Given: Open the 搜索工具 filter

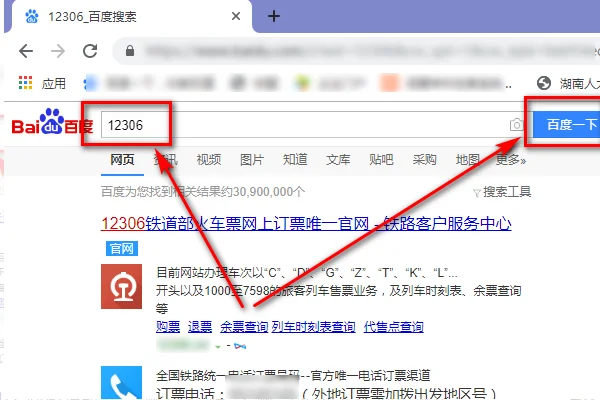Looking at the screenshot, I should [x=502, y=192].
